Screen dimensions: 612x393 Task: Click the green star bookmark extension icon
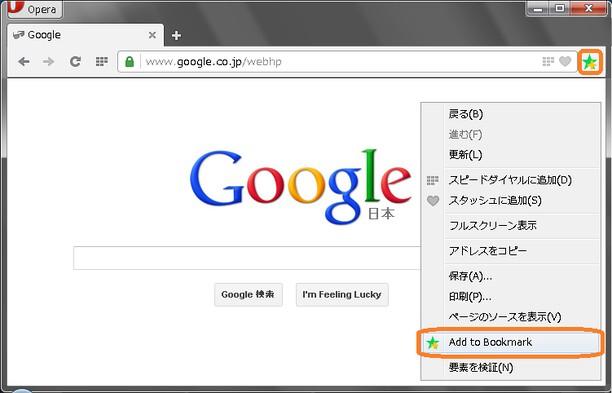590,62
